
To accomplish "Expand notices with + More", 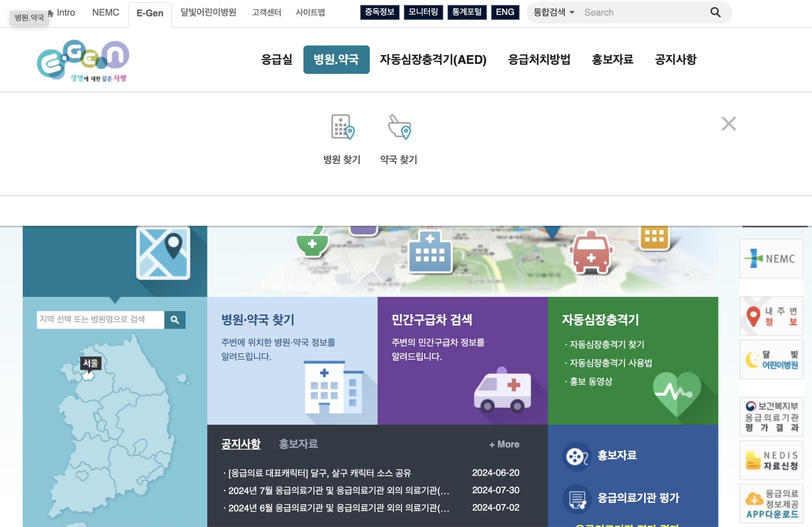I will 504,444.
